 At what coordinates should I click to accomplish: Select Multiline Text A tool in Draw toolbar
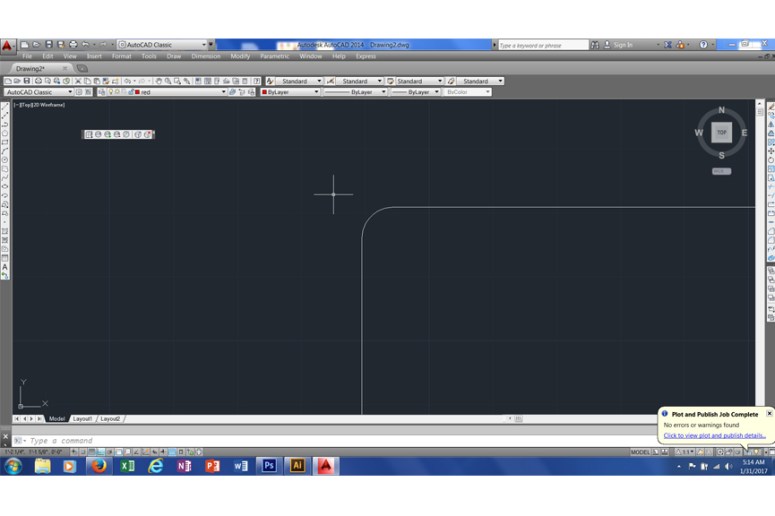[x=5, y=267]
